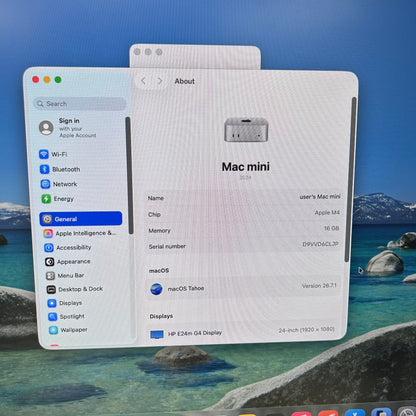Open Spotlight label in sidebar
416x416 pixels.
(x=72, y=316)
